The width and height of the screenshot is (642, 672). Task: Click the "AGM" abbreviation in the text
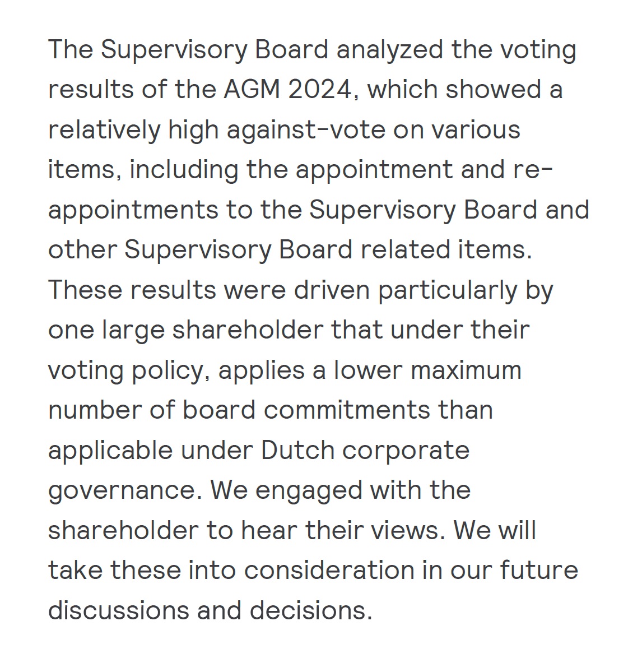(x=252, y=90)
